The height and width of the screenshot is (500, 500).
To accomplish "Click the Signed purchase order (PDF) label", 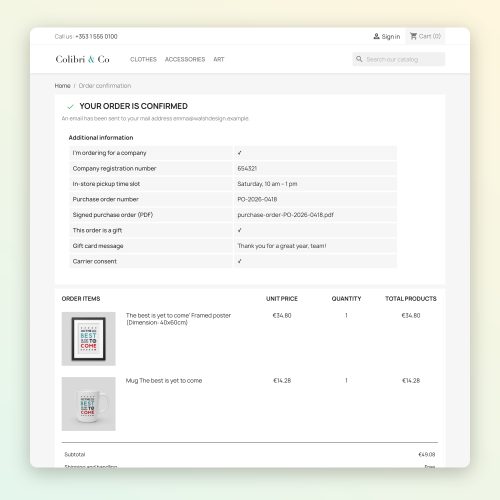I will coord(113,215).
